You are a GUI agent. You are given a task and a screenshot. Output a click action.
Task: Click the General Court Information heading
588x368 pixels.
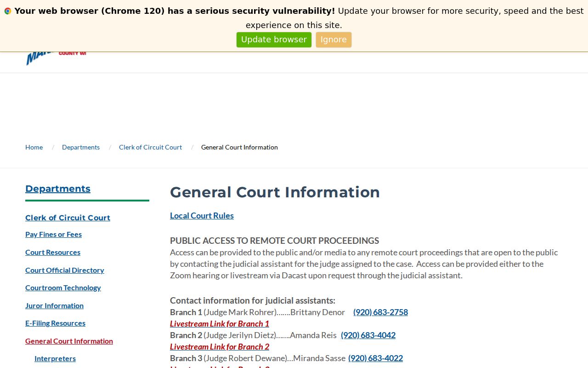pos(275,192)
